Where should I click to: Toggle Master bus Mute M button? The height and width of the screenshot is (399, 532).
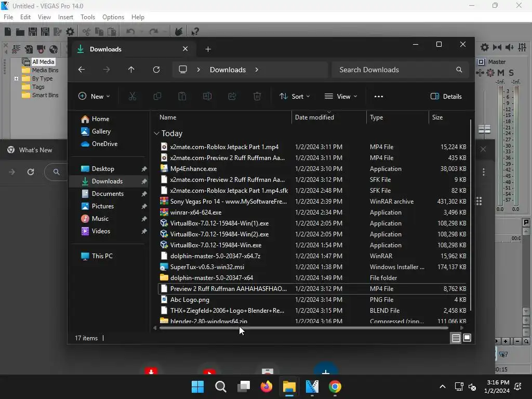[501, 73]
